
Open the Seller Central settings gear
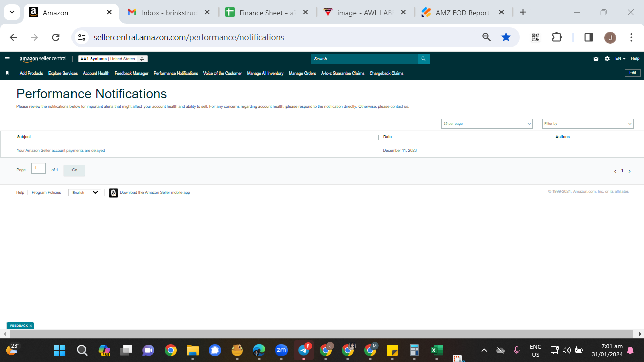(607, 59)
